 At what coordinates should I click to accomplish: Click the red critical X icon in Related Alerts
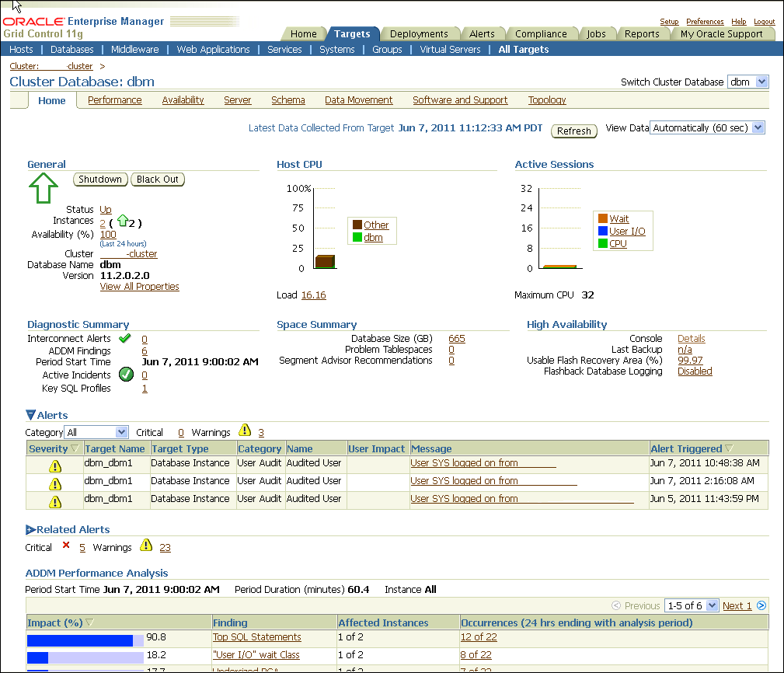point(66,546)
